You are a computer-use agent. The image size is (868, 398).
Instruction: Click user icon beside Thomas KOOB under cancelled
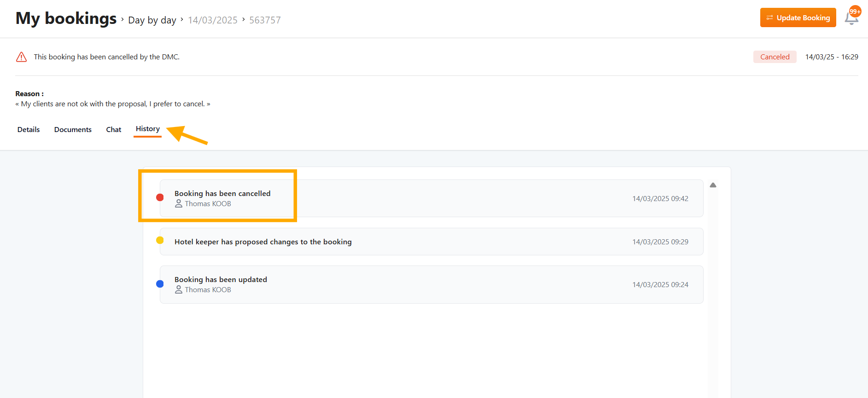pyautogui.click(x=179, y=204)
